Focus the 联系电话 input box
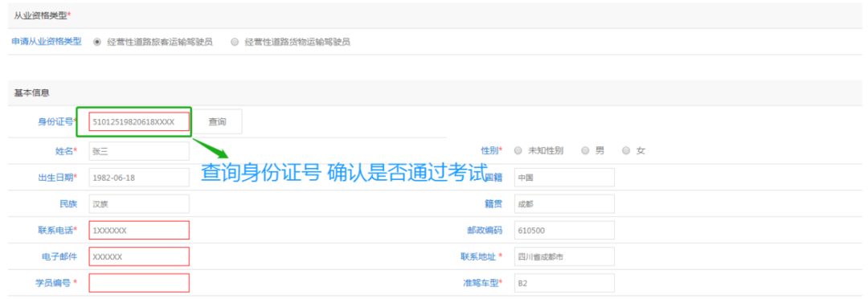This screenshot has height=299, width=868. [139, 231]
